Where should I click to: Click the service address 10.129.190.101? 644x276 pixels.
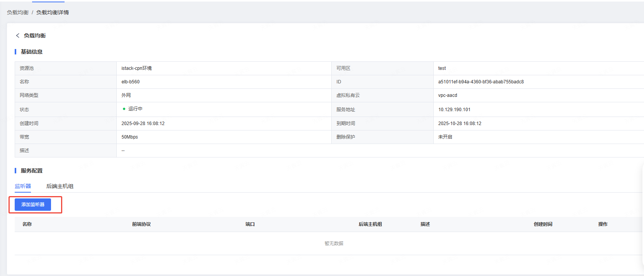(x=454, y=110)
